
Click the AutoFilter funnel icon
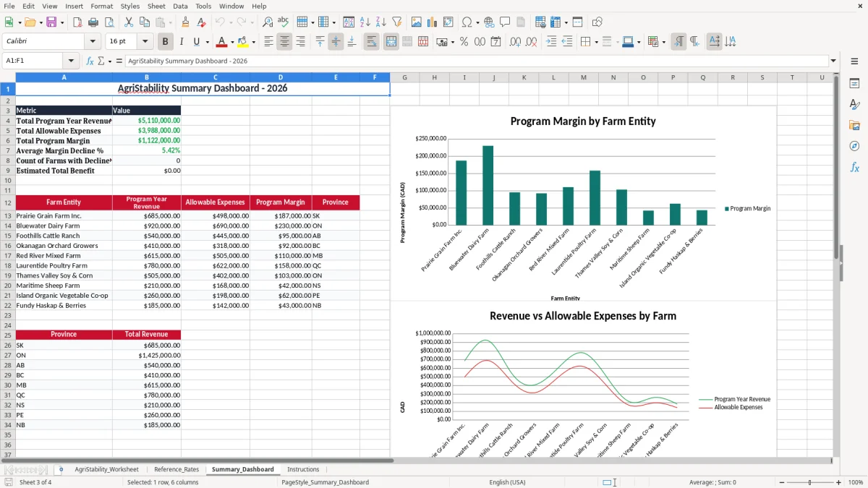coord(396,22)
